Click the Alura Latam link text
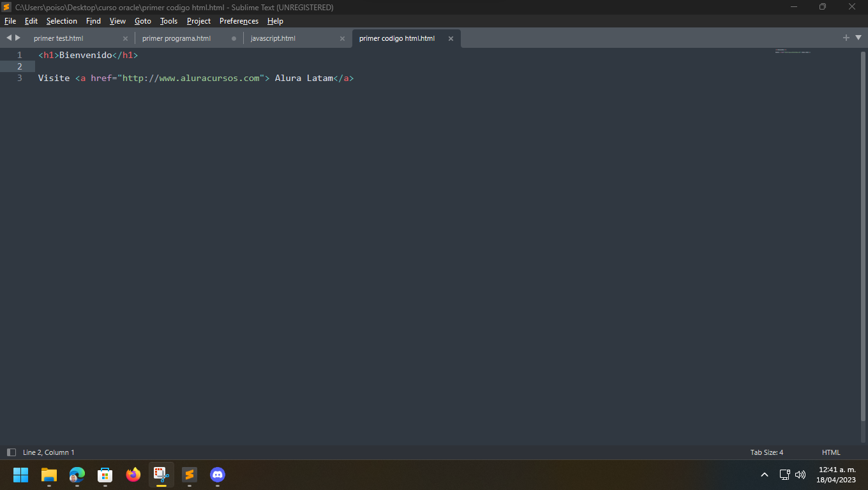The width and height of the screenshot is (868, 490). tap(304, 78)
